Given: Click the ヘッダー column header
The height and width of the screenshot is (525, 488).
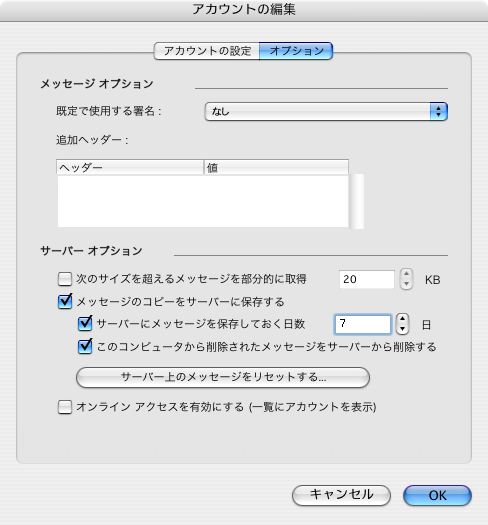Looking at the screenshot, I should click(130, 167).
